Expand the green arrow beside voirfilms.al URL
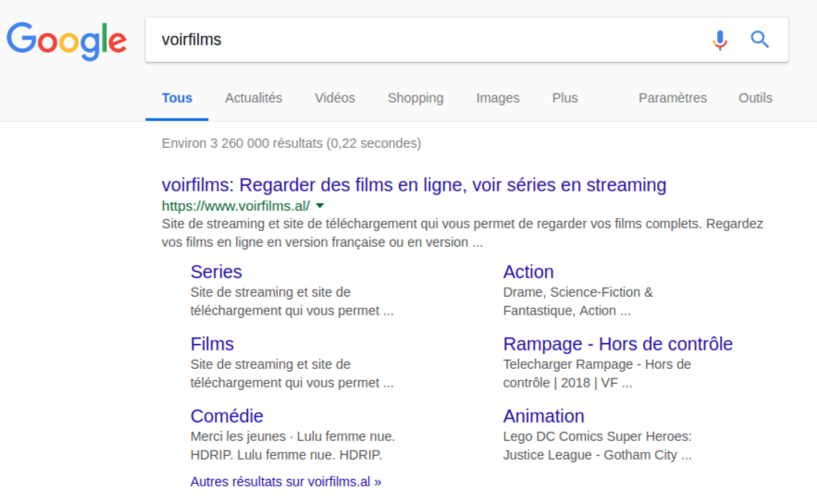Image resolution: width=817 pixels, height=504 pixels. [x=320, y=205]
